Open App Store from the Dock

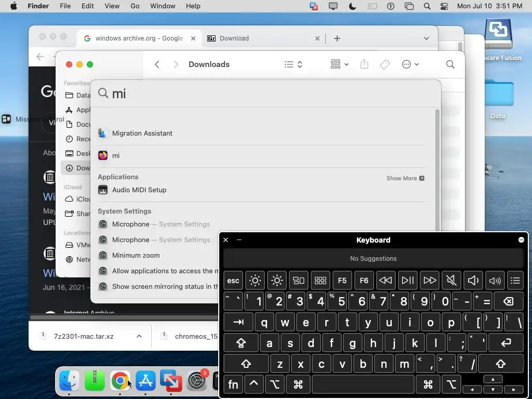[x=145, y=381]
